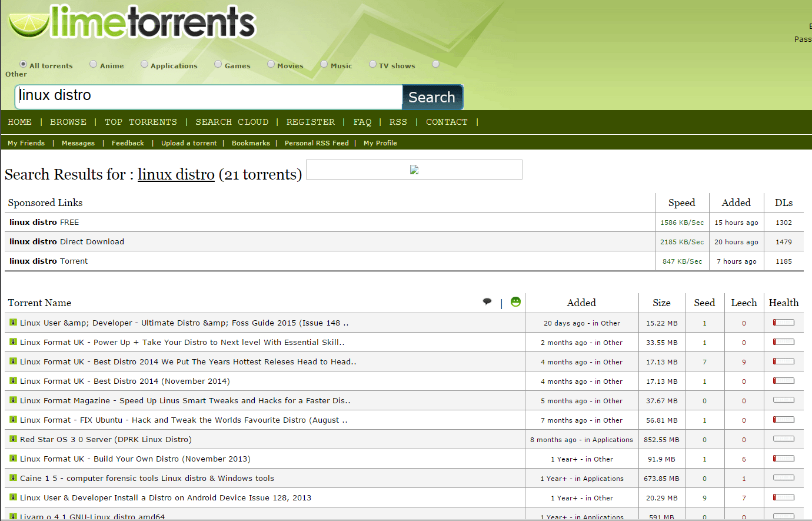Click download arrow next to Caine 1 5 torrent
Screen dimensions: 812x521
pos(13,478)
